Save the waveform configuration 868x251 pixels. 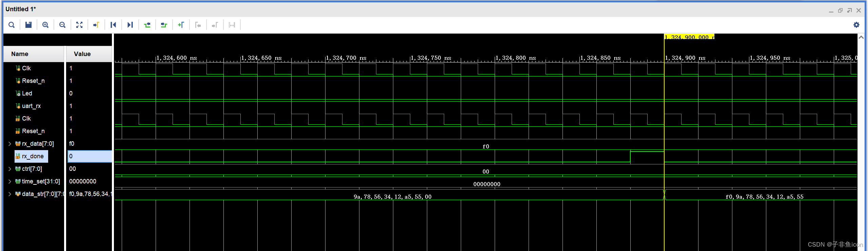point(28,25)
